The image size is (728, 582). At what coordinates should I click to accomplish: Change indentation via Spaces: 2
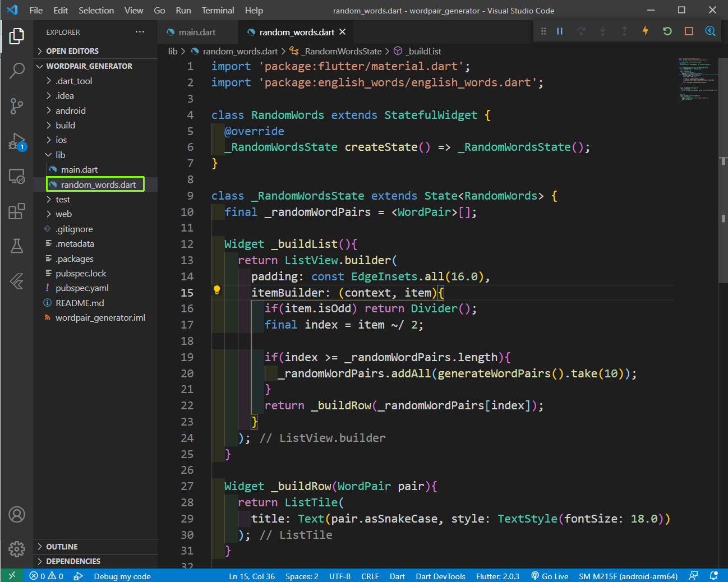click(302, 576)
